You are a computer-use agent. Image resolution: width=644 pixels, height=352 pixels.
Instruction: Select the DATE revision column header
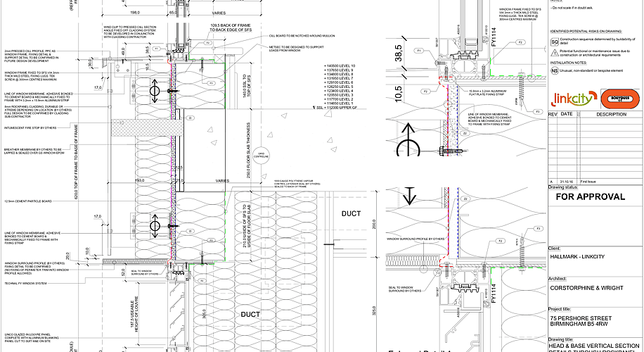tap(567, 114)
